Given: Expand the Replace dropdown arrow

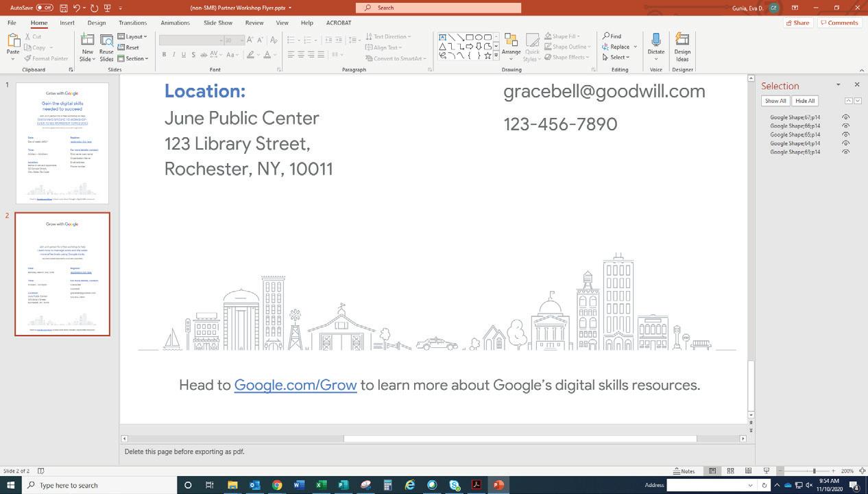Looking at the screenshot, I should pos(636,47).
